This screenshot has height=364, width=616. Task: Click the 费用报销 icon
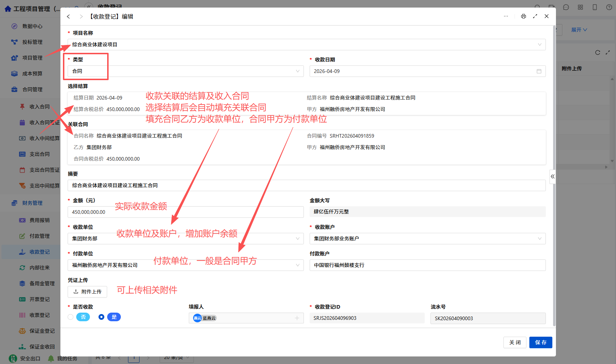coord(22,220)
